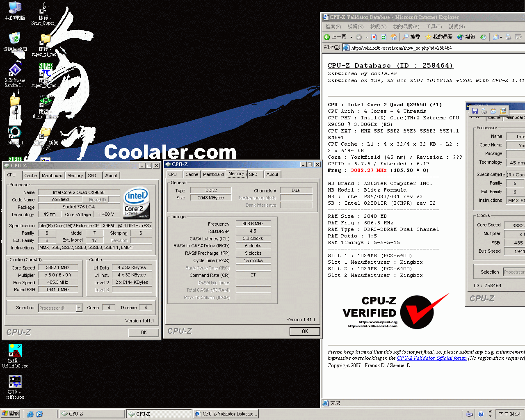Open My Computer (我的電腦) desktop icon
Image resolution: width=525 pixels, height=420 pixels.
click(x=15, y=11)
